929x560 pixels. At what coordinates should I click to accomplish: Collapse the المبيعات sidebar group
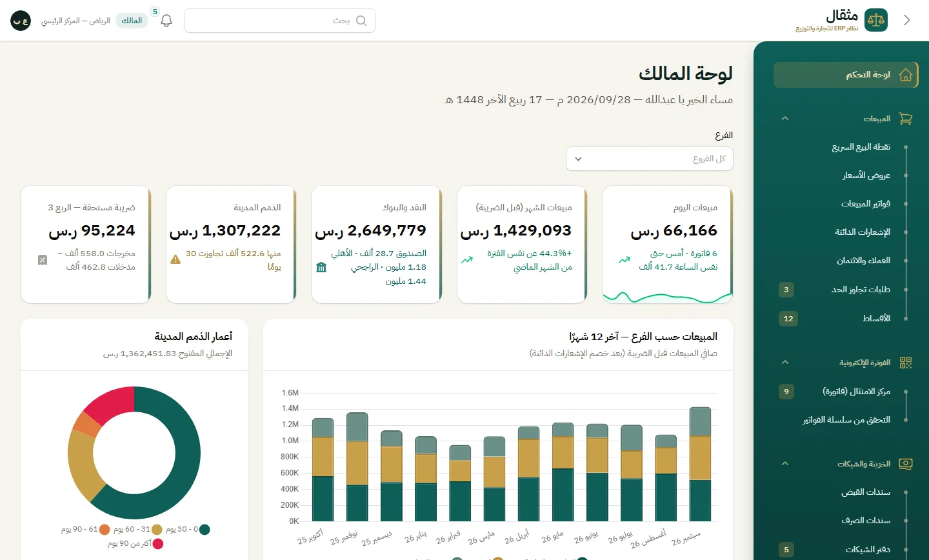coord(785,119)
